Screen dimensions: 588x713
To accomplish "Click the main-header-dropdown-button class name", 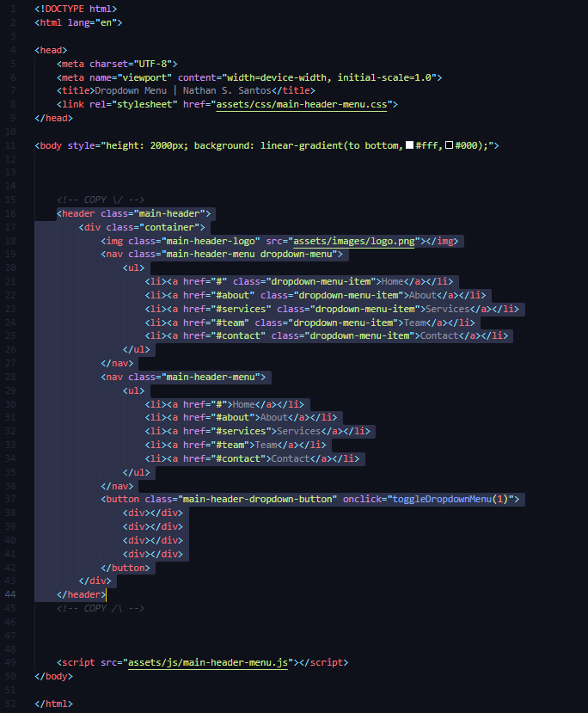I will [x=256, y=500].
